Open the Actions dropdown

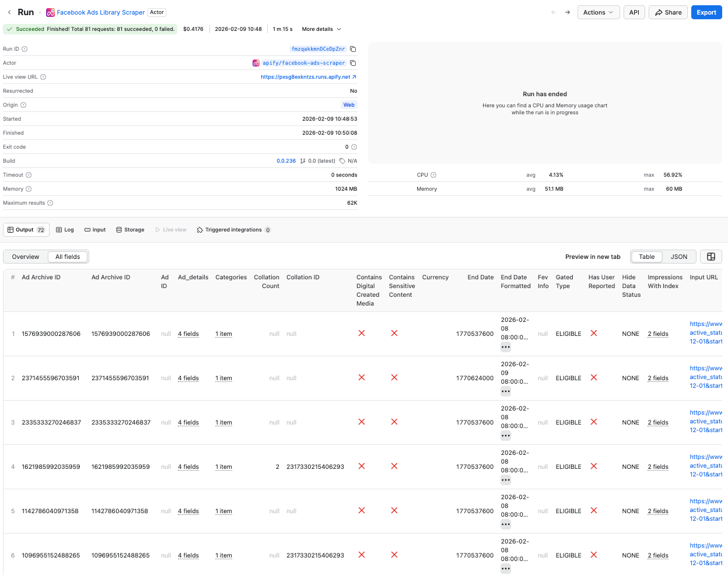click(x=598, y=12)
